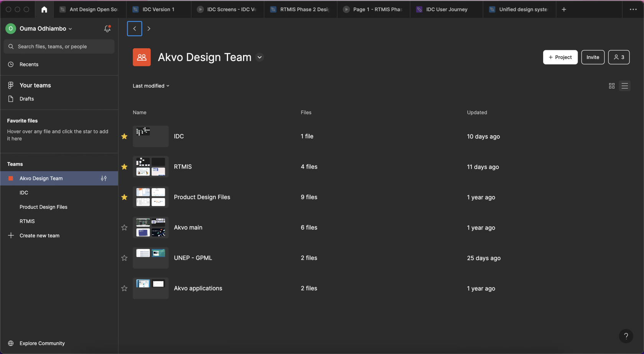Click the clock icon beside Recents

coord(11,64)
